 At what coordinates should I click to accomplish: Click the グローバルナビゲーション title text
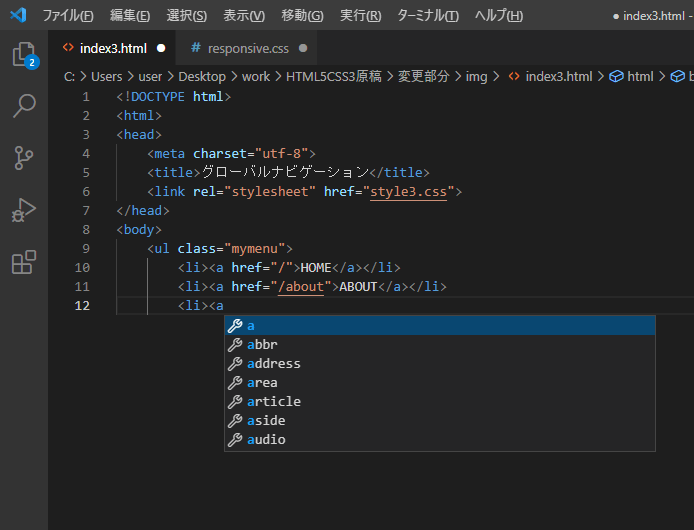[285, 172]
